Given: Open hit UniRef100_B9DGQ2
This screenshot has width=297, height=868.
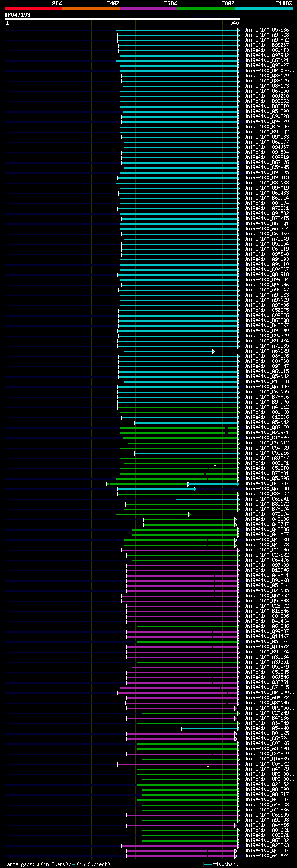Looking at the screenshot, I should coord(266,132).
